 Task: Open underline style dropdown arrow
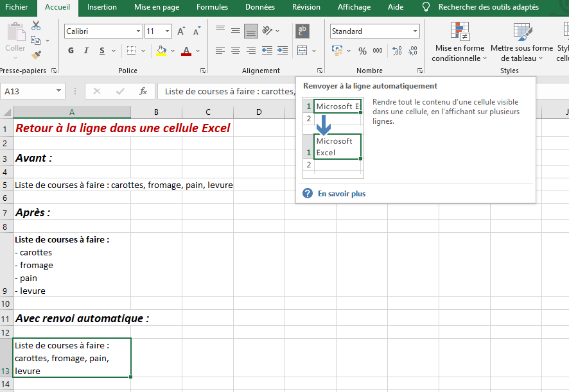114,51
